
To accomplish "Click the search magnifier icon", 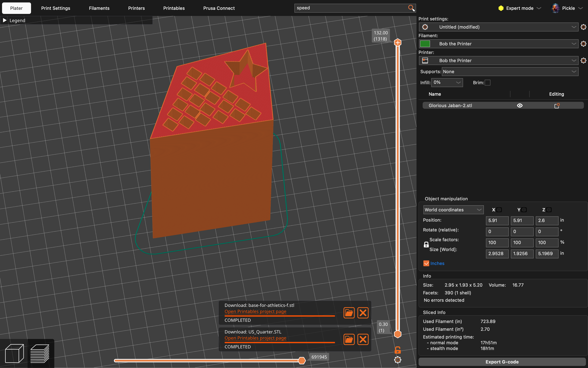I will coord(411,8).
